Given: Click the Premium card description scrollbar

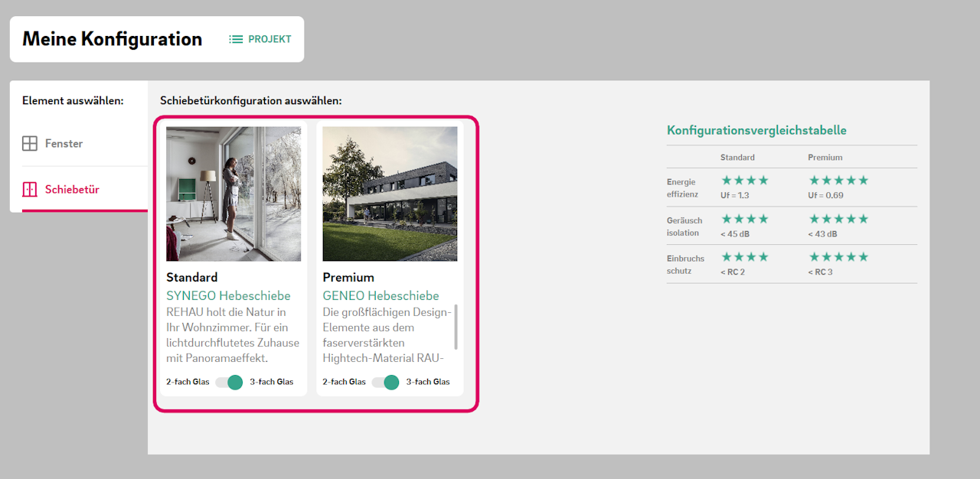Looking at the screenshot, I should tap(456, 326).
